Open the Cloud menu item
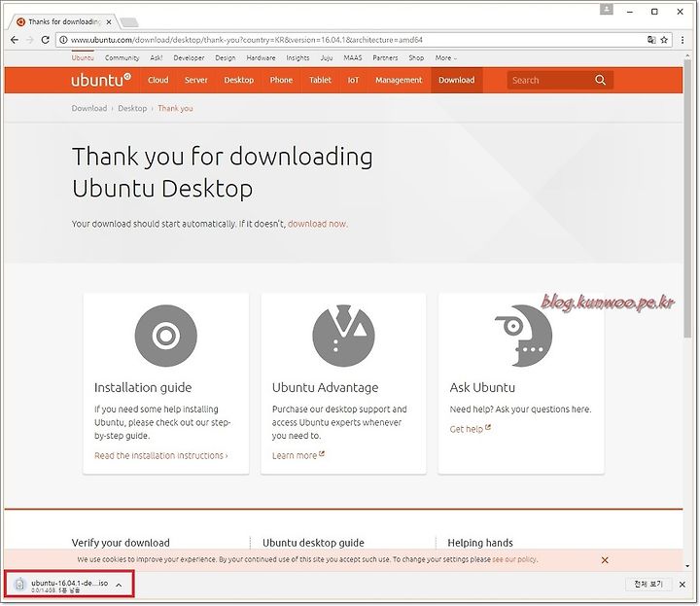 coord(158,80)
